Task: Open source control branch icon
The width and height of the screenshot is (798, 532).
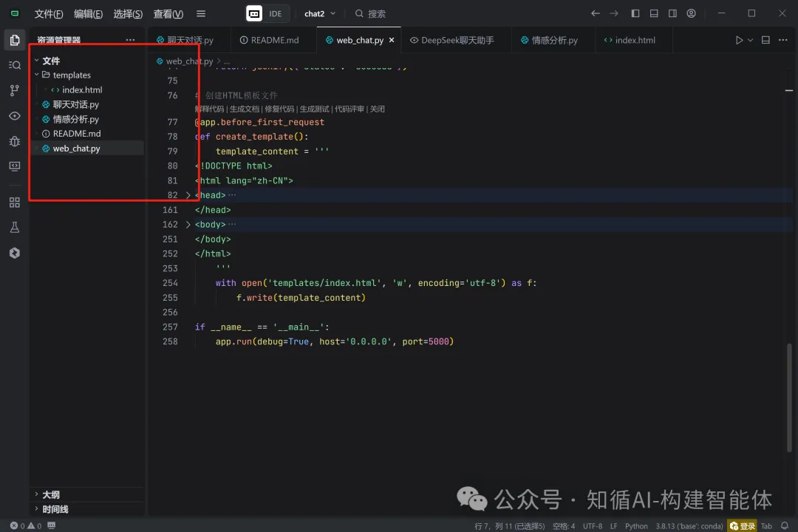Action: [15, 91]
